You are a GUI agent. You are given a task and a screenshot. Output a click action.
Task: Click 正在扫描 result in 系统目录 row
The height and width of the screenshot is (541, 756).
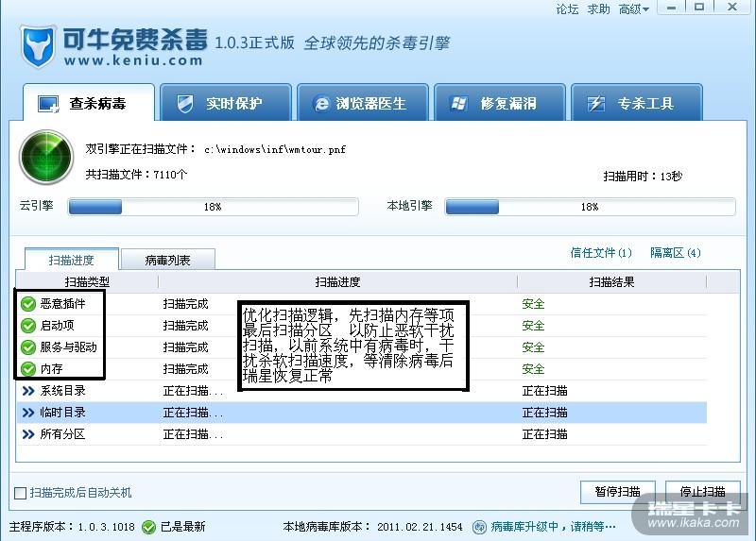coord(545,391)
